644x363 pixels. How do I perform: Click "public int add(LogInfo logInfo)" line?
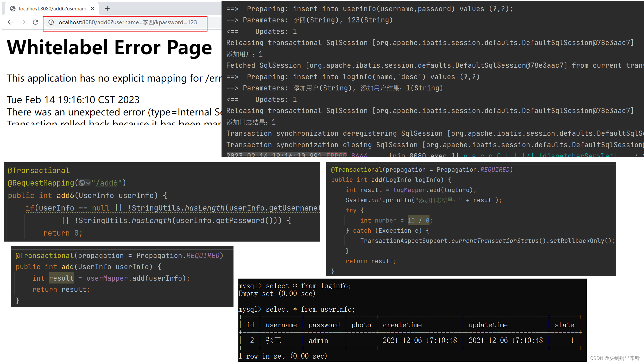(391, 180)
